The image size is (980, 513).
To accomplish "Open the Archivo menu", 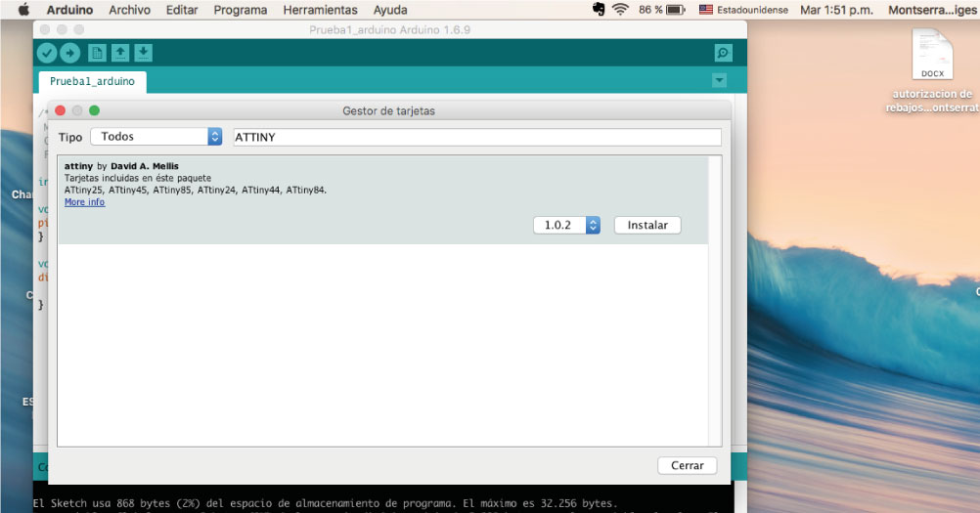I will pos(129,10).
